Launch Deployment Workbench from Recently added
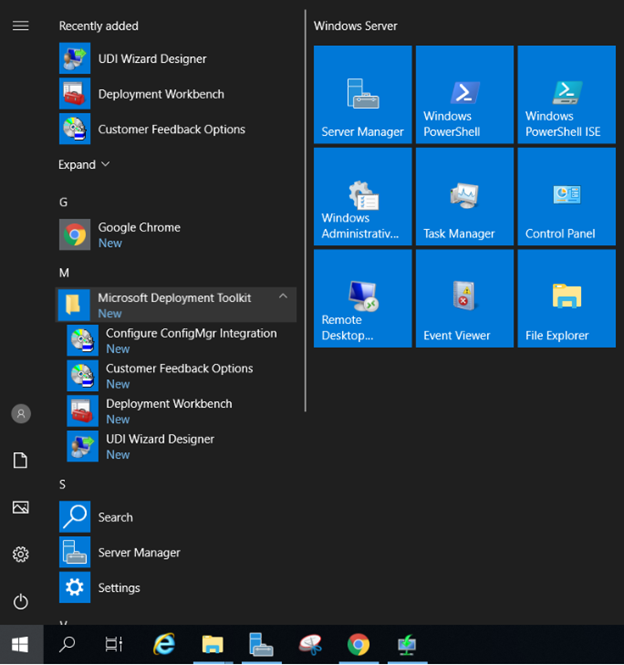Image resolution: width=624 pixels, height=665 pixels. 177,94
